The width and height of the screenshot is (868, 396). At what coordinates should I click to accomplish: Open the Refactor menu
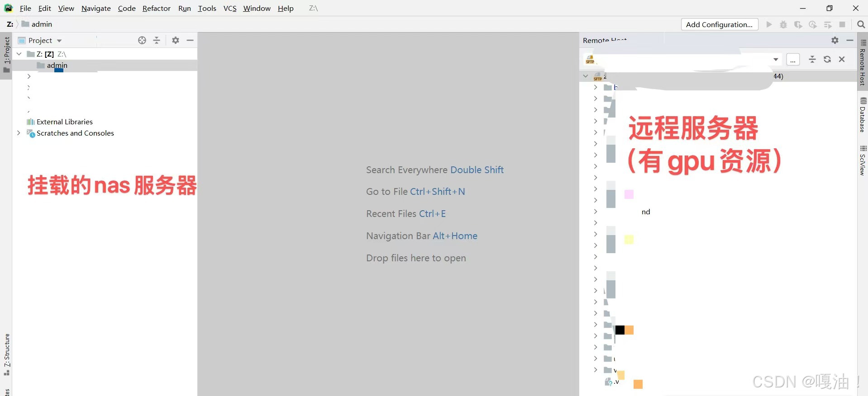157,8
